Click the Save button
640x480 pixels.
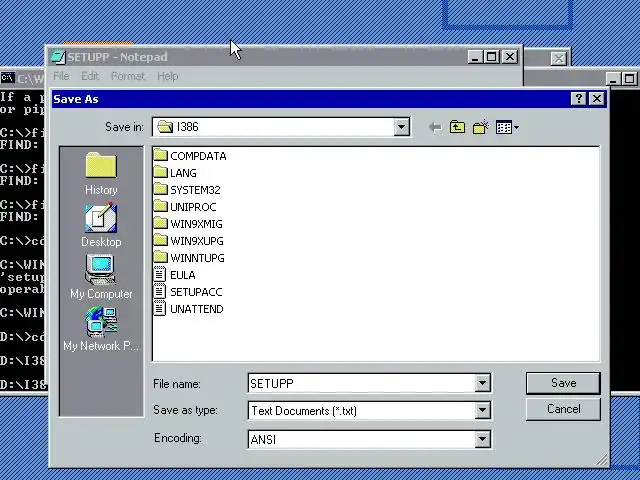click(x=563, y=383)
